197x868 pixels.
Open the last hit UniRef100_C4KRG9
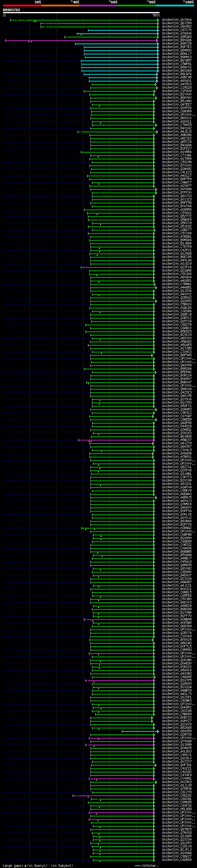click(176, 860)
